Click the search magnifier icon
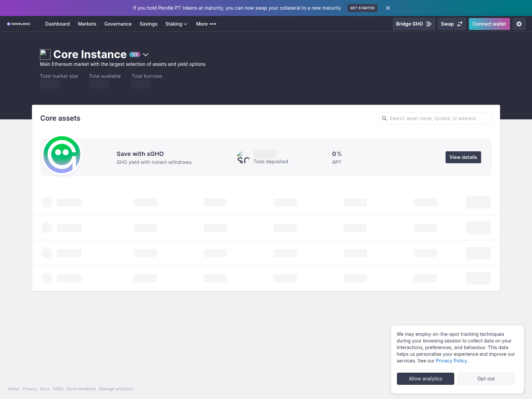Viewport: 532px width, 399px height. [384, 118]
